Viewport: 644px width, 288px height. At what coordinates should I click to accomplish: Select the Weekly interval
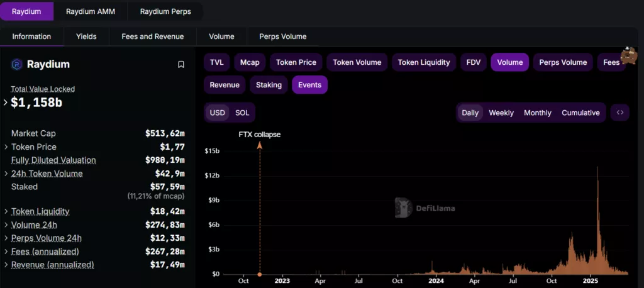(x=501, y=113)
